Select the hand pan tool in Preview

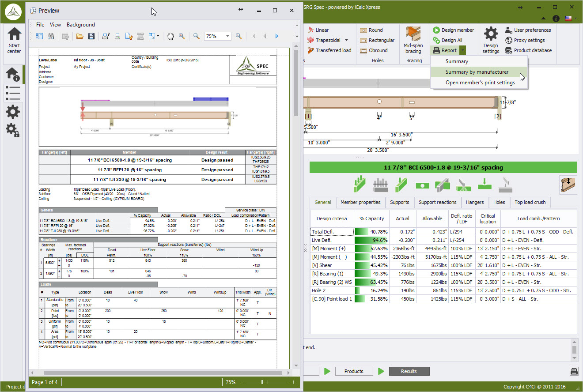point(170,36)
